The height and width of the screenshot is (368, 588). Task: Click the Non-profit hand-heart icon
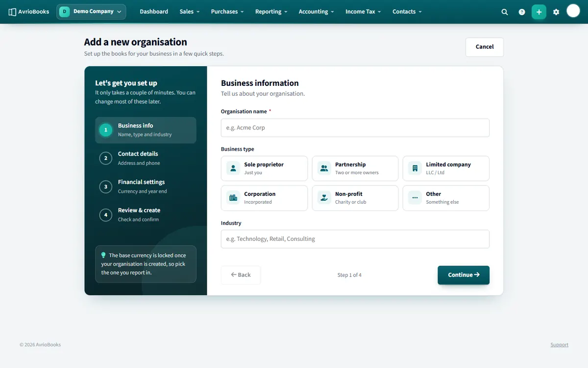pos(324,198)
